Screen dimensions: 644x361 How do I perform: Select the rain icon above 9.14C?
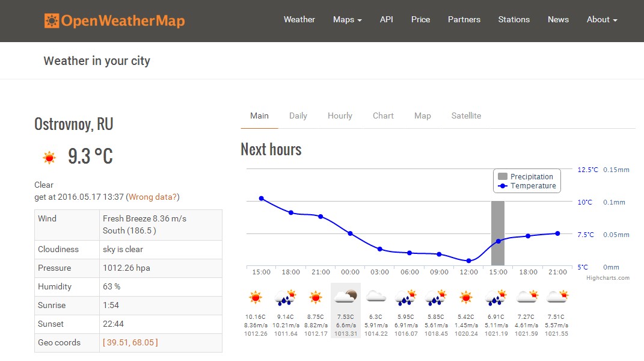[x=285, y=297]
